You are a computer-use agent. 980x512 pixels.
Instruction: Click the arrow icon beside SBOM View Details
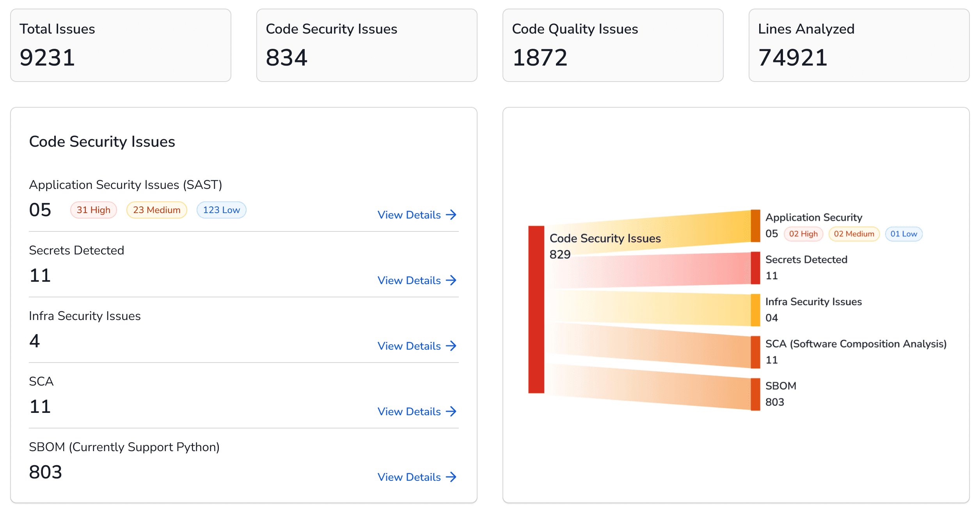coord(452,477)
